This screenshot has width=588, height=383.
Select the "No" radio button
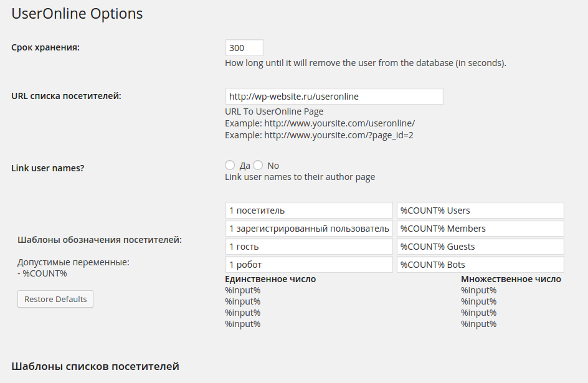(258, 165)
